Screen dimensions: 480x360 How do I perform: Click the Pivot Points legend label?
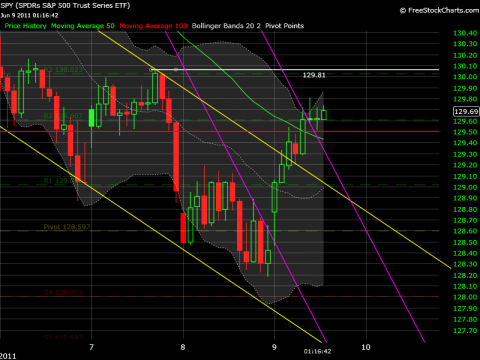285,26
